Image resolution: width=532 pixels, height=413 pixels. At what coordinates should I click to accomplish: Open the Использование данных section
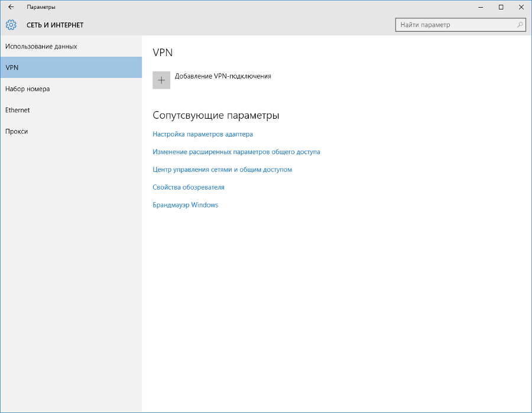click(x=71, y=47)
